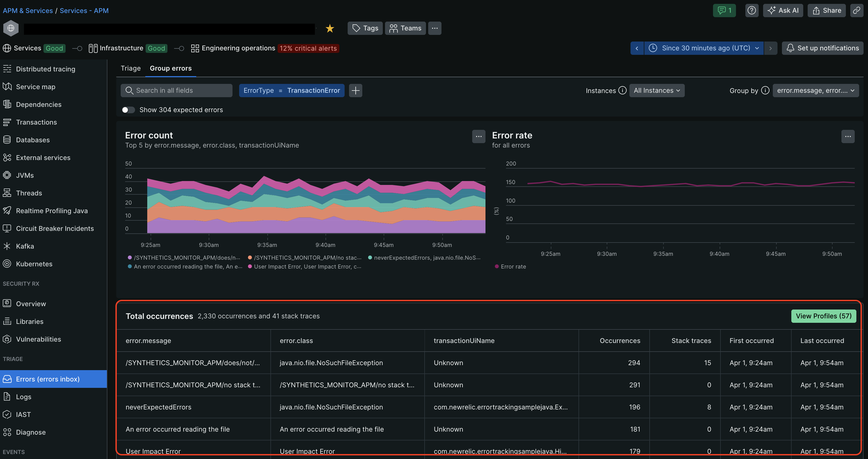
Task: Open the comments bubble icon
Action: tap(724, 11)
